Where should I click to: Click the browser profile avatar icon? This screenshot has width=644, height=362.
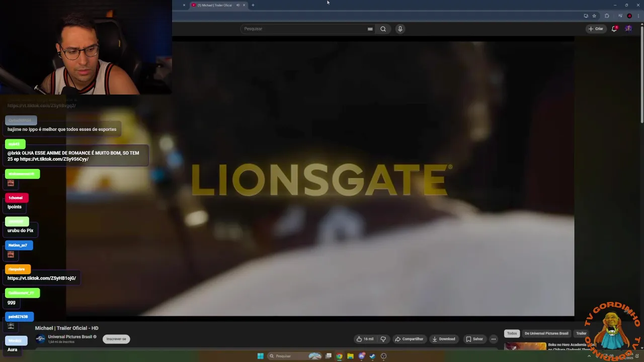[x=629, y=16]
